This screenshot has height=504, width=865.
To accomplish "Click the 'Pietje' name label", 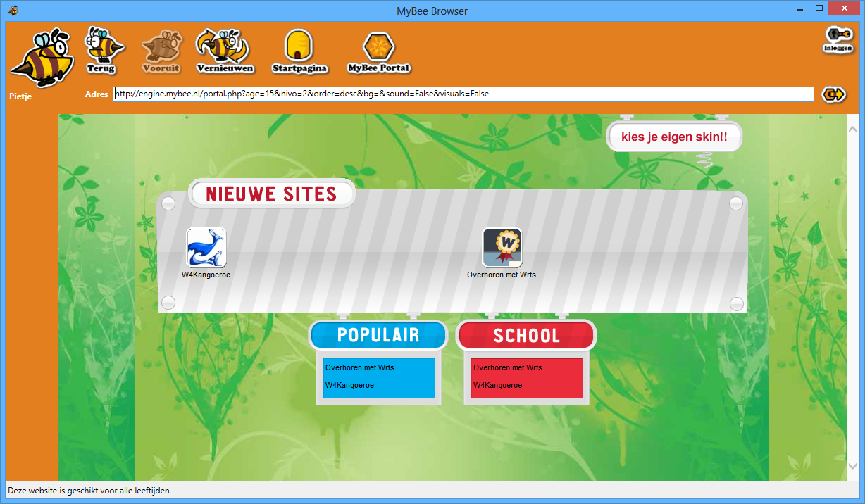I will pyautogui.click(x=20, y=96).
